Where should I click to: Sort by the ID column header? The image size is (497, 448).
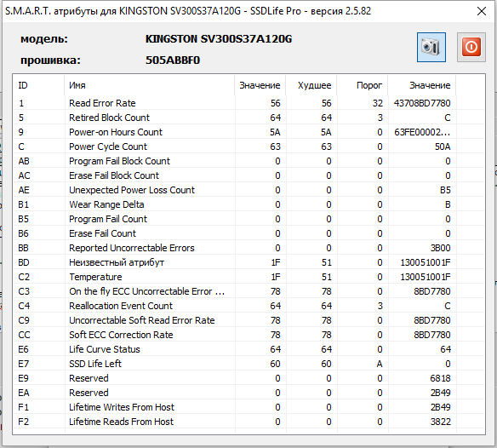click(38, 85)
